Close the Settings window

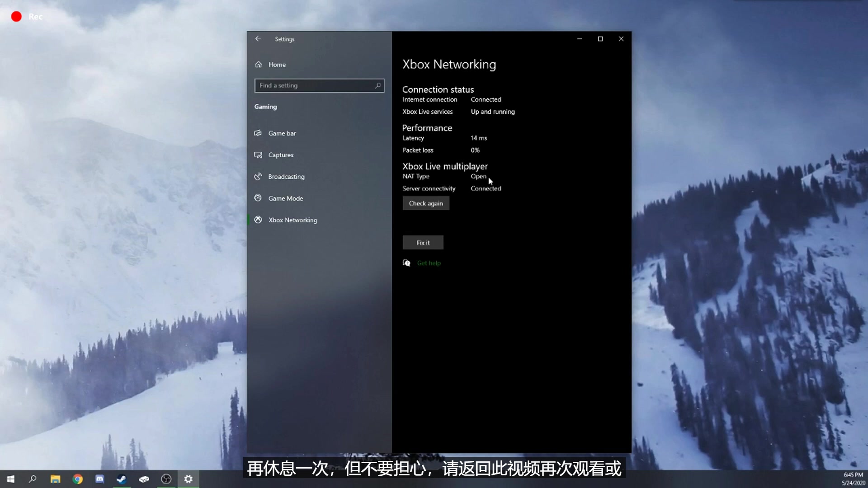[x=621, y=39]
